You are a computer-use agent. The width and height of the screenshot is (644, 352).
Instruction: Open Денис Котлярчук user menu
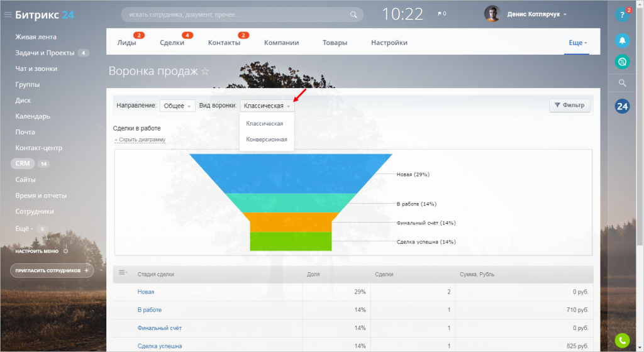537,14
